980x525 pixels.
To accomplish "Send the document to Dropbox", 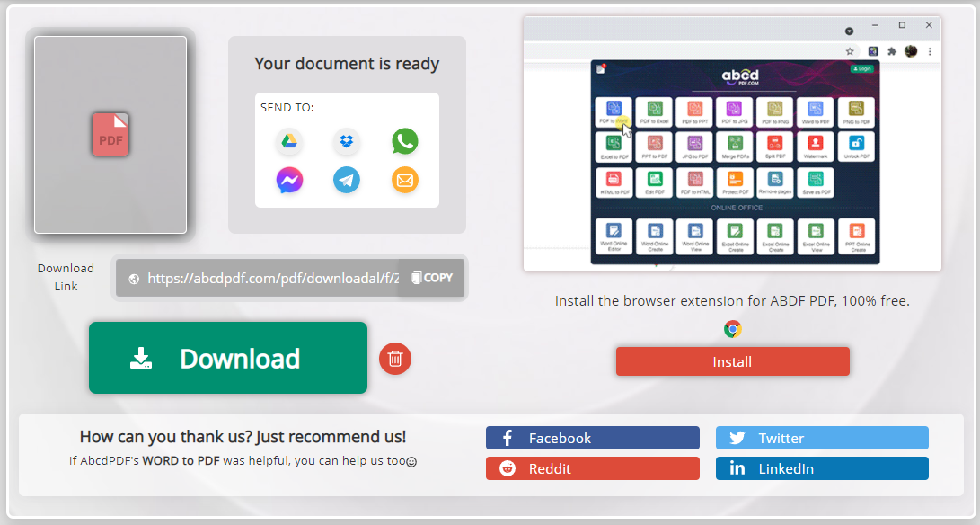I will 346,141.
